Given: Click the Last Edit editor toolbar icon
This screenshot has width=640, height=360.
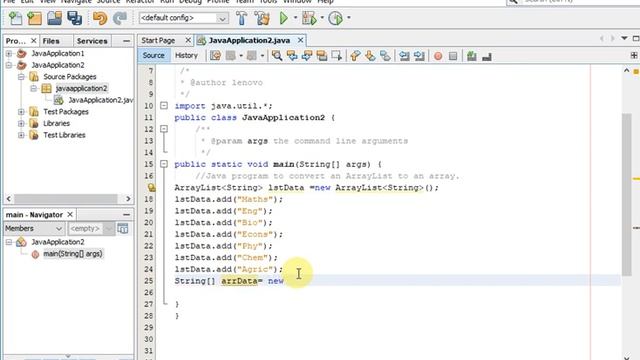Looking at the screenshot, I should 215,56.
